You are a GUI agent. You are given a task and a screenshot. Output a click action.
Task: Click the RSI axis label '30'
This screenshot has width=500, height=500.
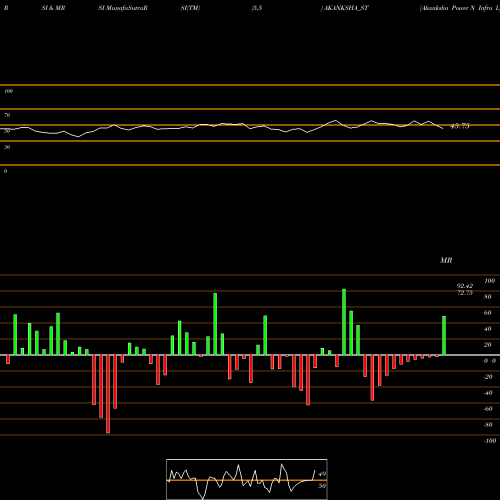pos(7,147)
